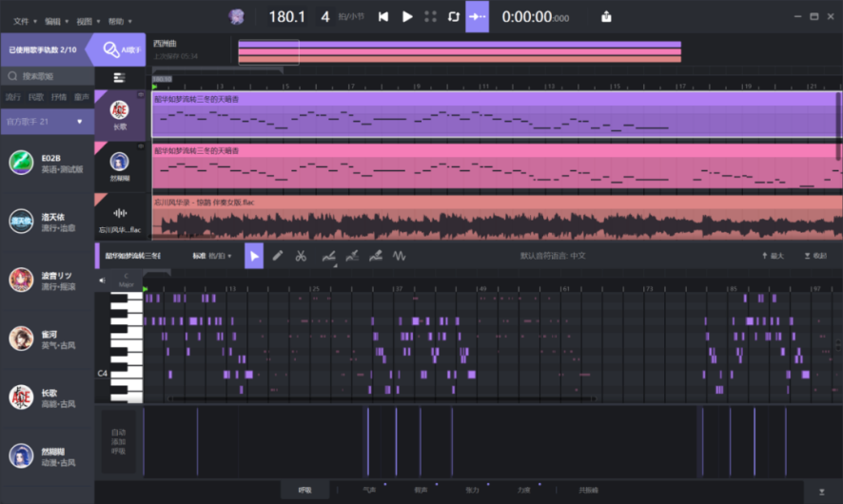Screen dimensions: 843x504
Task: Click the project title 西洲曲
Action: click(x=165, y=44)
